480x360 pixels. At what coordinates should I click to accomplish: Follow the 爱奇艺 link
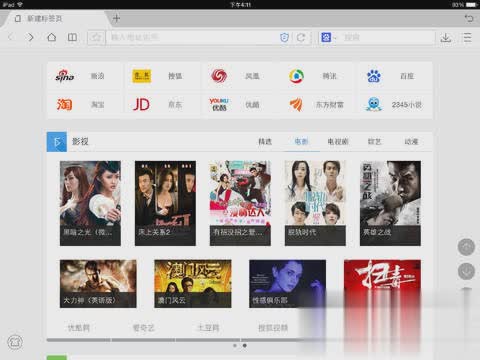pos(144,328)
